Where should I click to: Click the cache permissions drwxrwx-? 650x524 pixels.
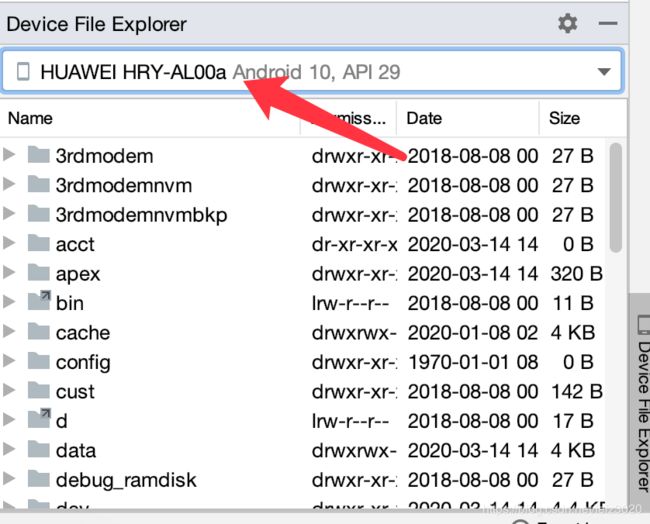pyautogui.click(x=354, y=333)
